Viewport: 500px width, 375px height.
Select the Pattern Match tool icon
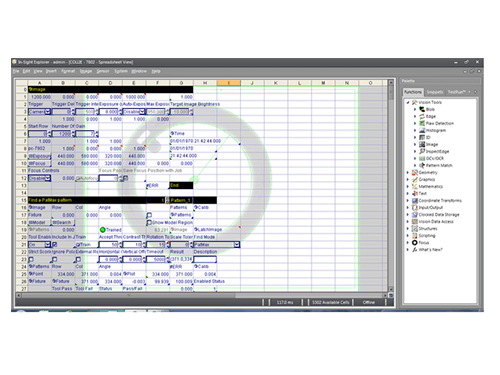pos(422,165)
